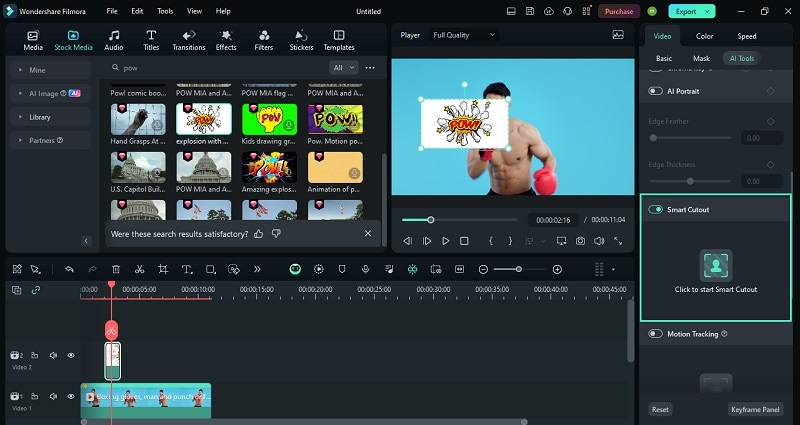800x425 pixels.
Task: Enter fullscreen preview mode
Action: [x=618, y=241]
